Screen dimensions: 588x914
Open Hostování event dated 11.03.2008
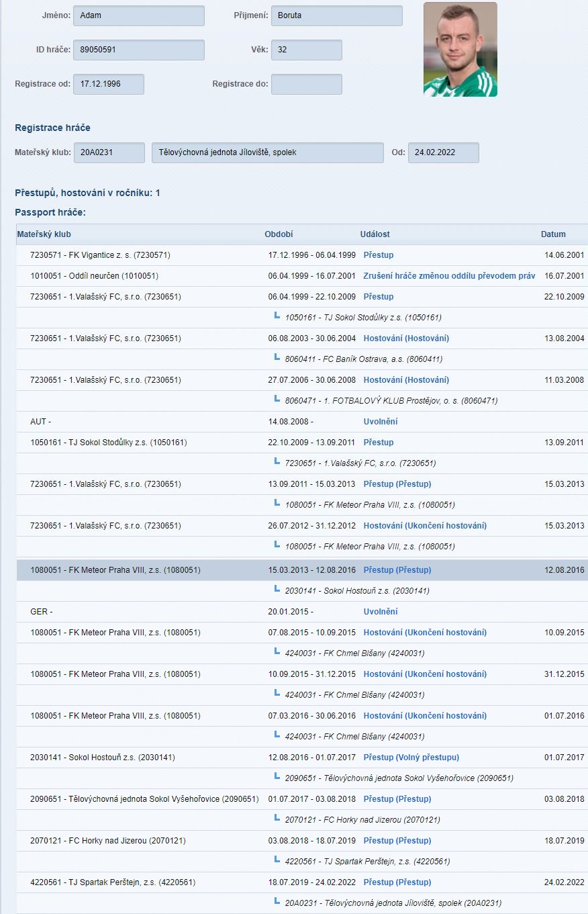[x=406, y=380]
